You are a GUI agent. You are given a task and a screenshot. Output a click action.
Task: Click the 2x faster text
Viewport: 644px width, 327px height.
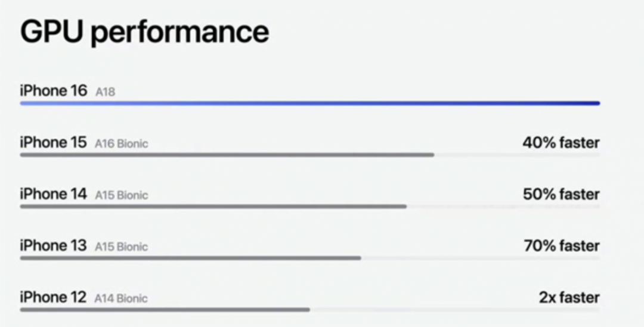pyautogui.click(x=569, y=297)
